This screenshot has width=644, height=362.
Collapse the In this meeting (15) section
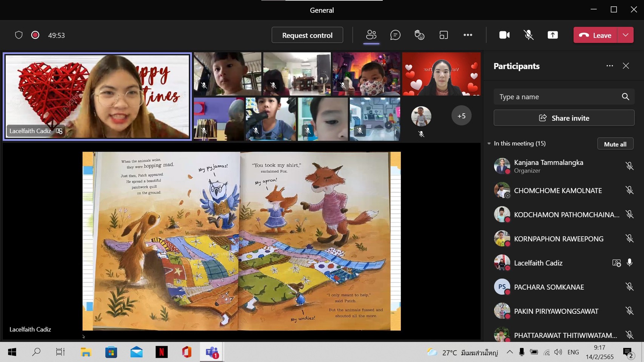pyautogui.click(x=489, y=144)
